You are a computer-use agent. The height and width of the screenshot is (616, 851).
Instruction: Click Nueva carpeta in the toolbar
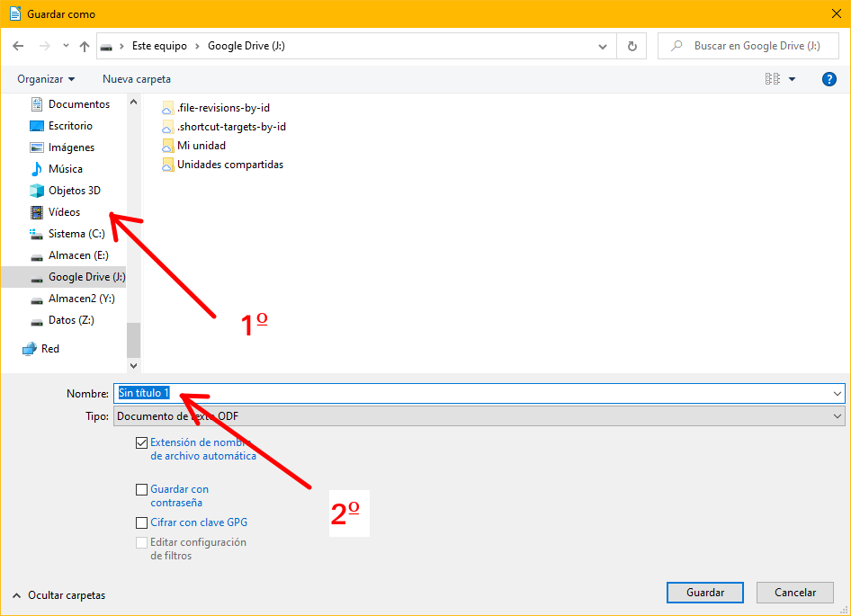click(137, 79)
